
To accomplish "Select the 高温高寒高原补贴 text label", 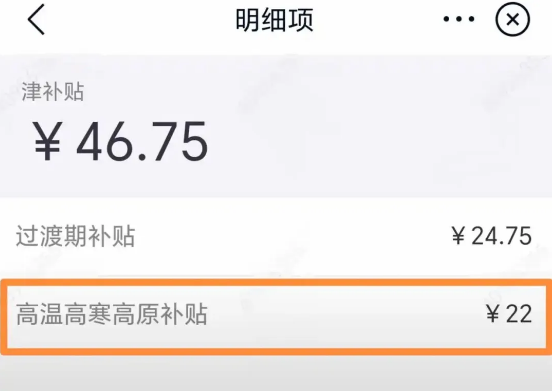I will coord(112,314).
